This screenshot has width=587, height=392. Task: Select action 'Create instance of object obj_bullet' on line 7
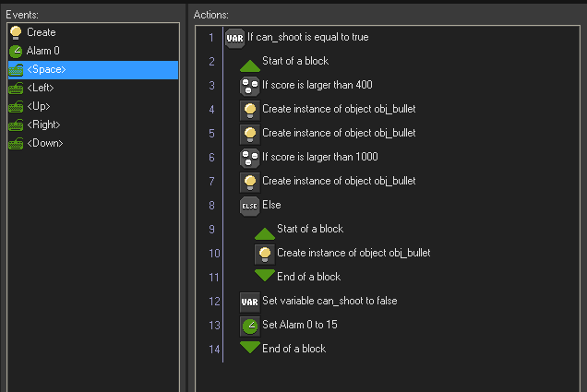(339, 181)
